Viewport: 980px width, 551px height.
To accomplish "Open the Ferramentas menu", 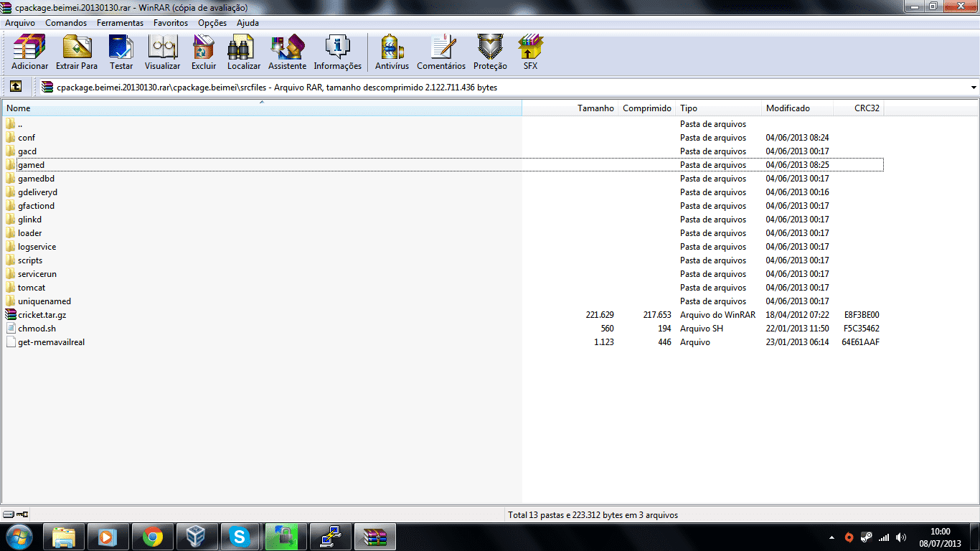I will coord(120,23).
